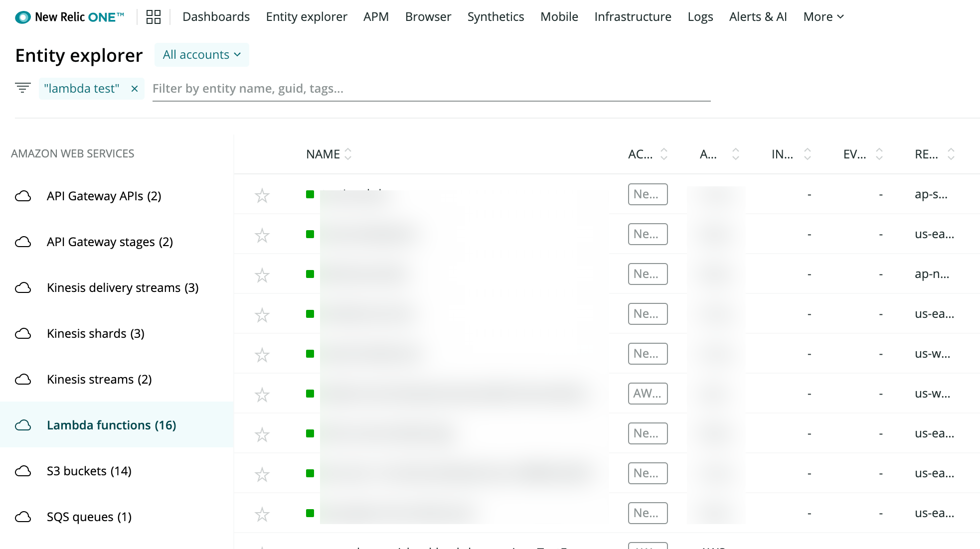Click cloud icon beside API Gateway APIs
Screen dimensions: 980x549
[x=23, y=196]
